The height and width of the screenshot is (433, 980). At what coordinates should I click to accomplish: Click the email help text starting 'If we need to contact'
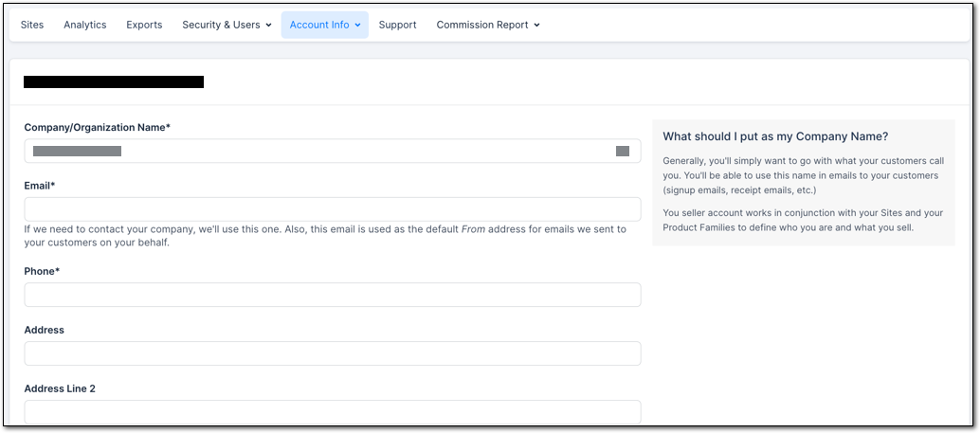pyautogui.click(x=325, y=236)
